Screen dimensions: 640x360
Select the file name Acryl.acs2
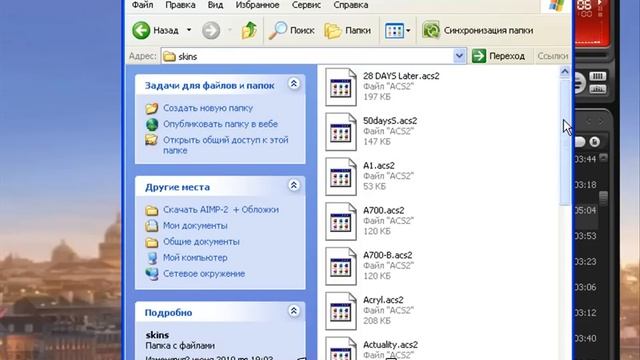(383, 300)
